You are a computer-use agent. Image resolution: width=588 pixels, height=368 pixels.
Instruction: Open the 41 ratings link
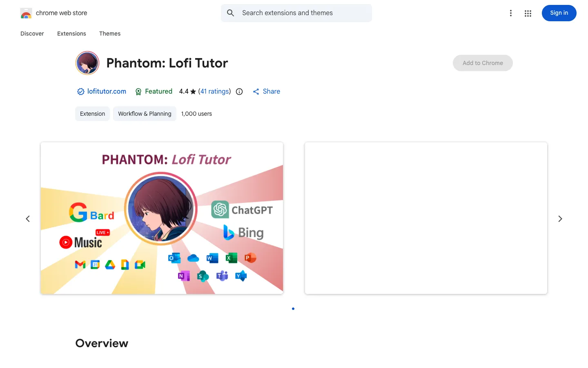215,92
